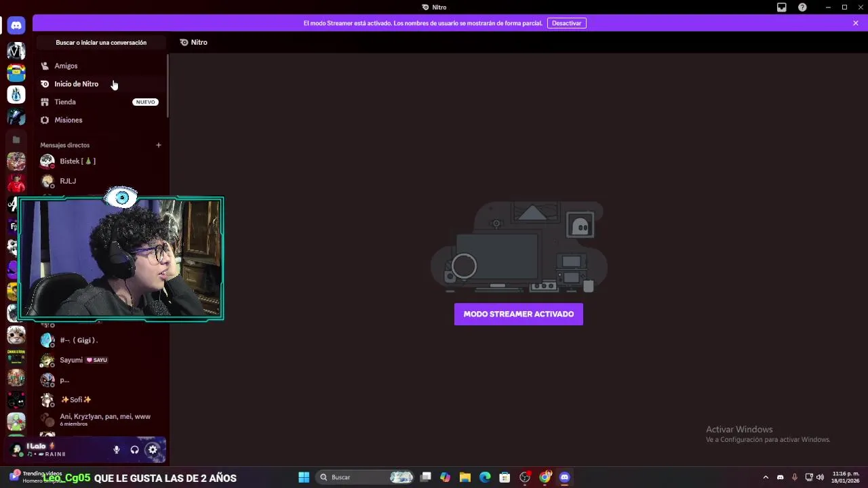This screenshot has height=488, width=868.
Task: Open Discord inbox icon in title bar
Action: point(782,7)
